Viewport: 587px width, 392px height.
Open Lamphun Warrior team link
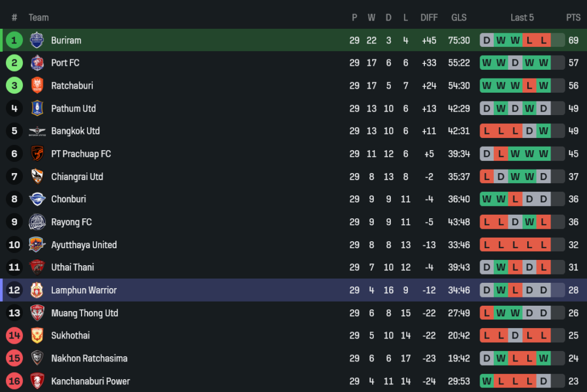coord(84,290)
